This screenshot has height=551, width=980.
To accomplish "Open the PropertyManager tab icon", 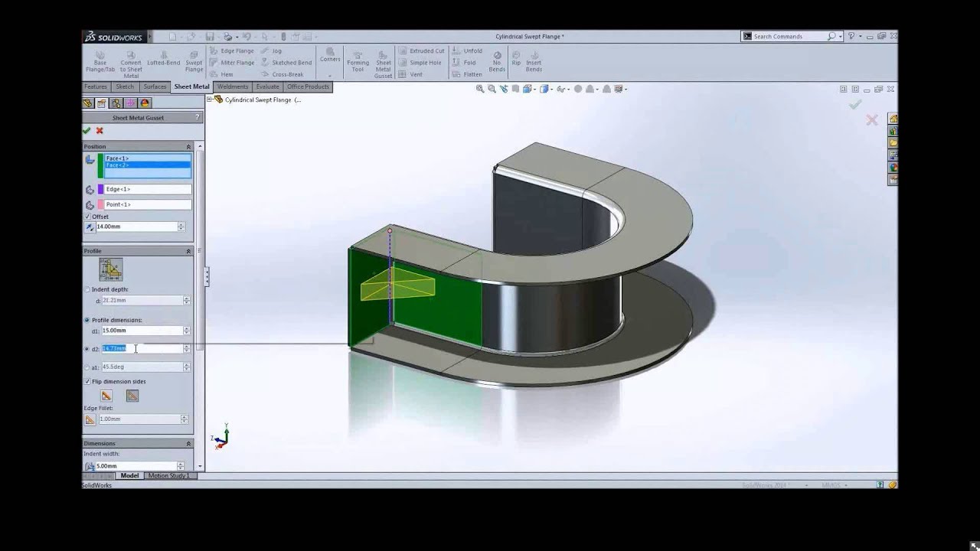I will point(102,103).
